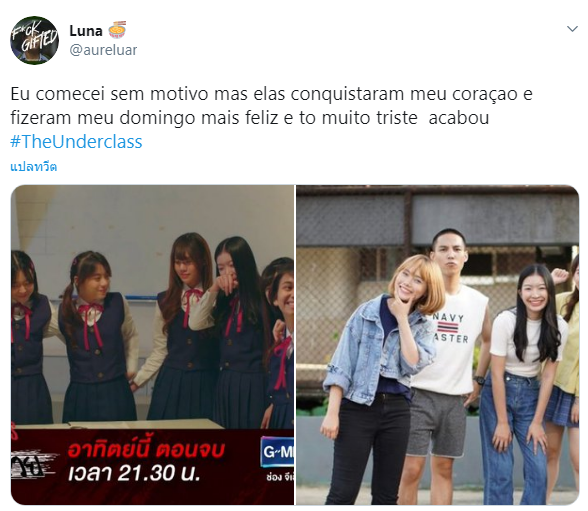This screenshot has height=511, width=588.
Task: Click the GMM channel logo in left image
Action: (x=277, y=453)
